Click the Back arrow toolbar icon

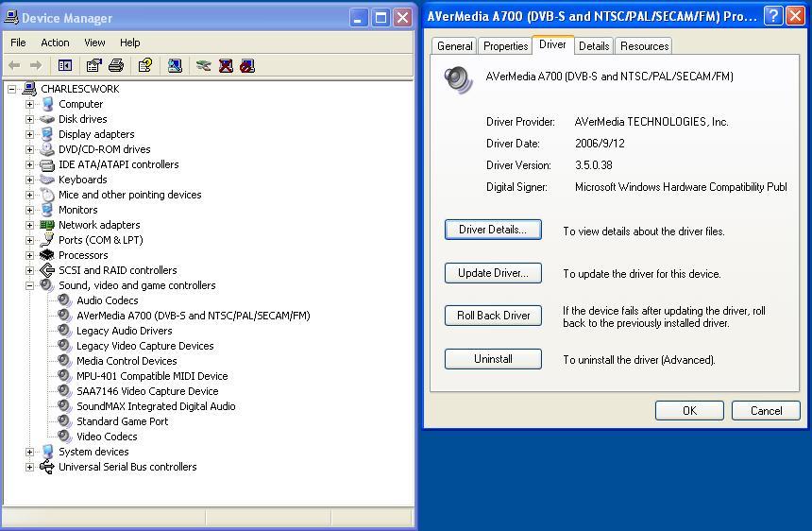14,65
